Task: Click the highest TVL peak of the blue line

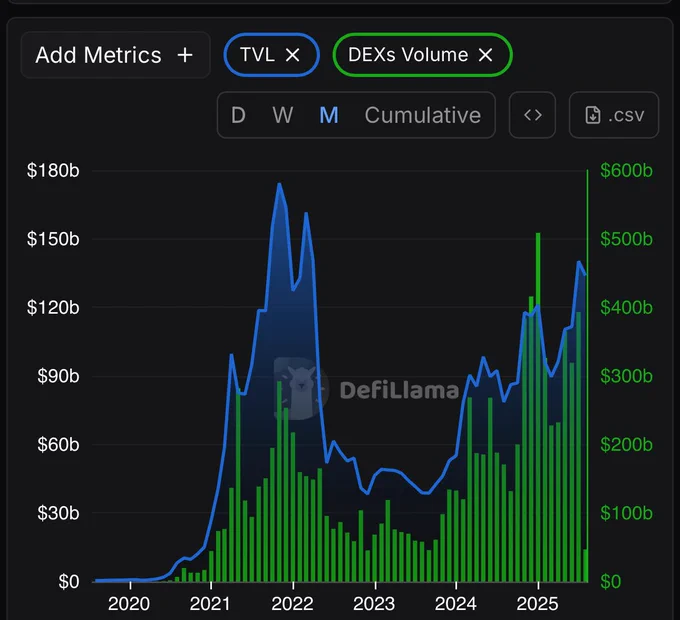Action: (x=279, y=185)
